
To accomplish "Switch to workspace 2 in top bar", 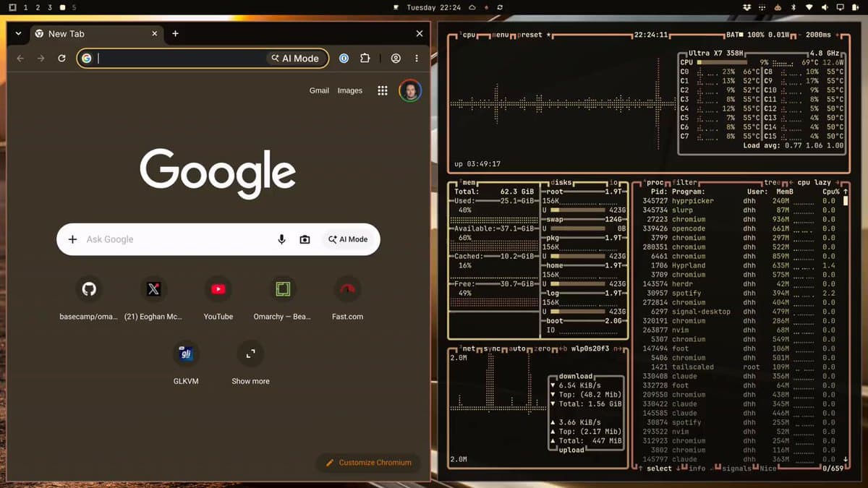I will [x=38, y=7].
